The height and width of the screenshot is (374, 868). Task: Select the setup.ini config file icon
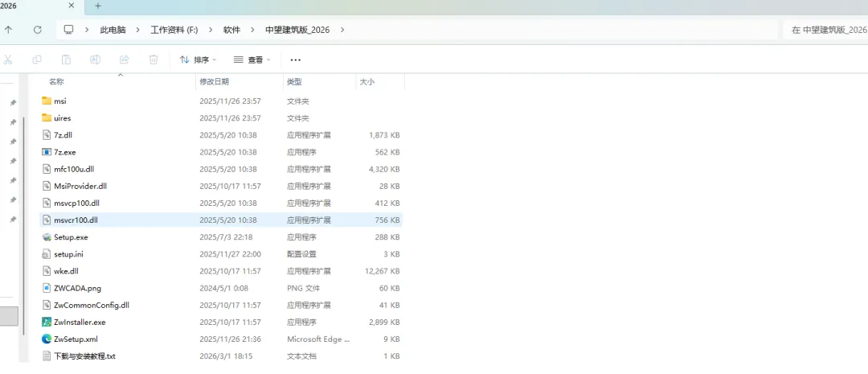coord(47,254)
